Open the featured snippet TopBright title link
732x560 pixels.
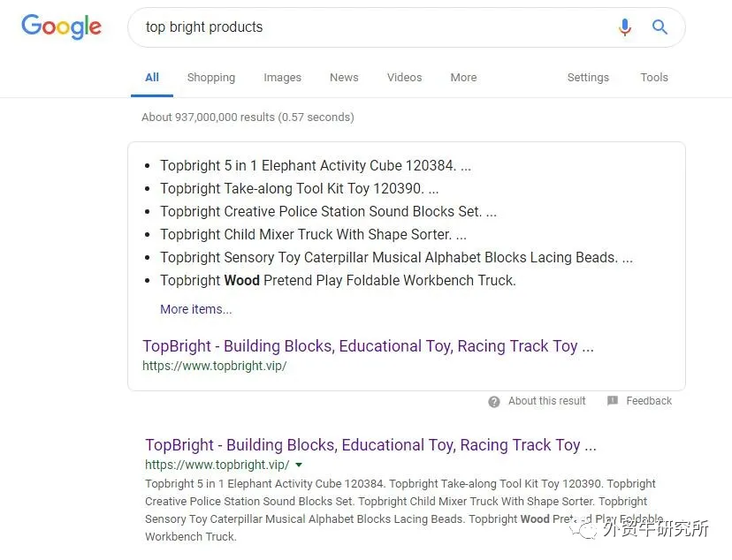tap(368, 346)
